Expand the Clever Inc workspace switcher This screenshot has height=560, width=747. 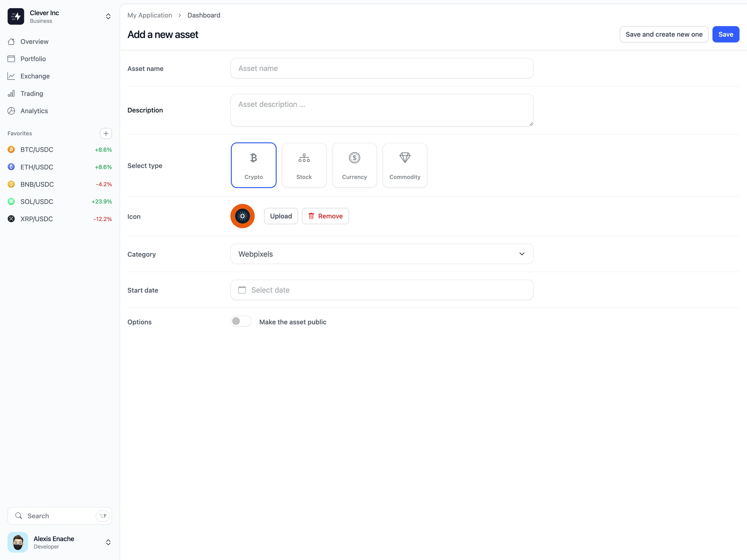coord(108,17)
